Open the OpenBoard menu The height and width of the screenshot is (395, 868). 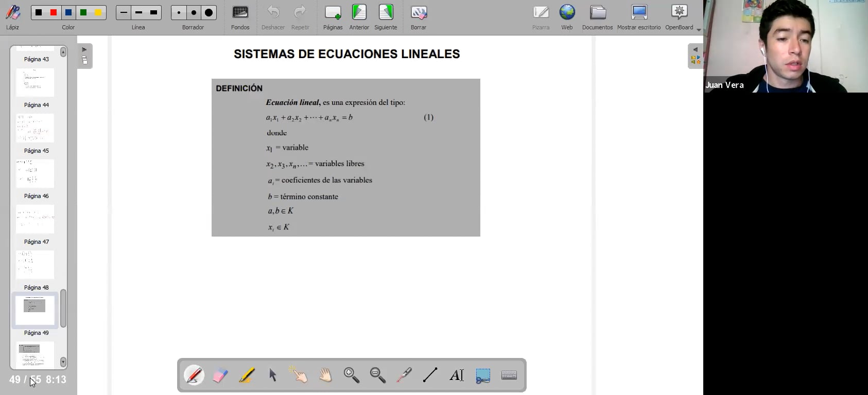coord(680,17)
